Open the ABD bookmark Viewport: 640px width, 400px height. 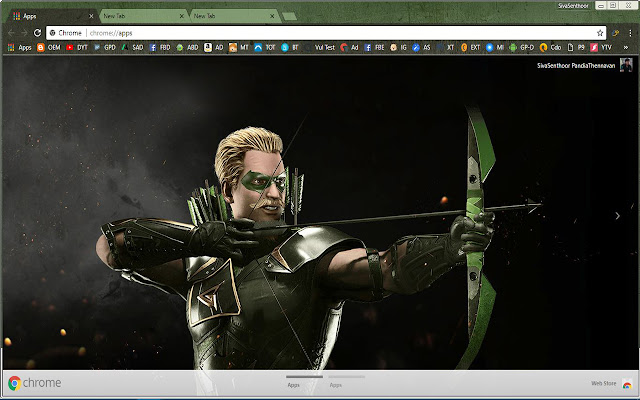click(187, 47)
